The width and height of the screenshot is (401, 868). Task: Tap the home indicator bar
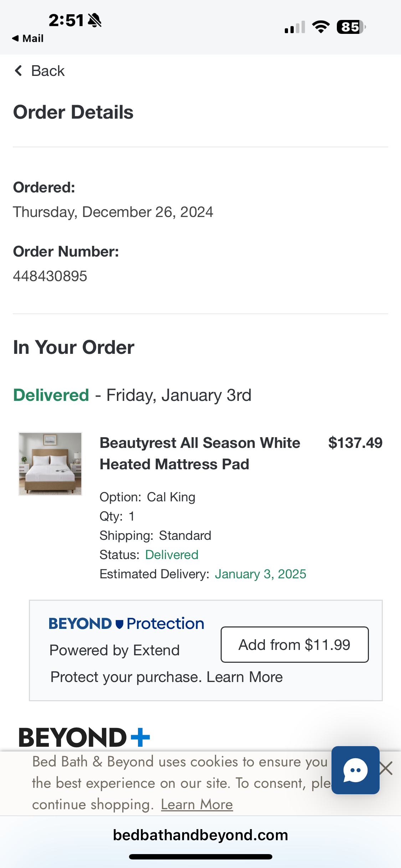[x=200, y=857]
